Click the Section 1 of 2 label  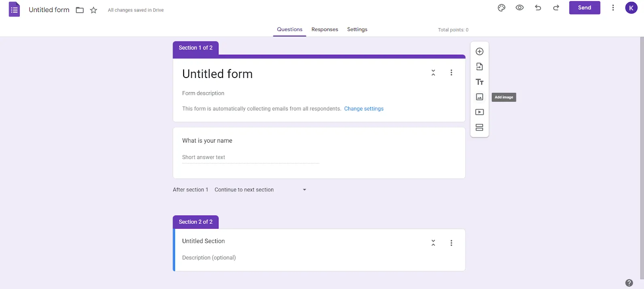(196, 48)
